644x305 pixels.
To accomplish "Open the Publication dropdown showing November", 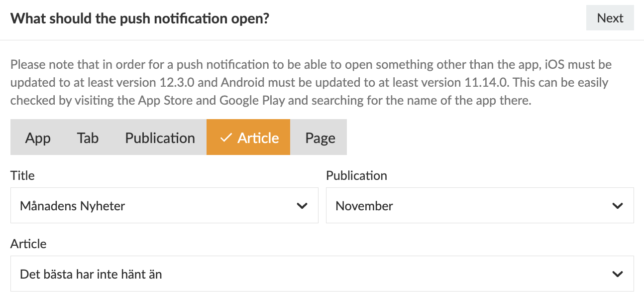I will (x=479, y=205).
